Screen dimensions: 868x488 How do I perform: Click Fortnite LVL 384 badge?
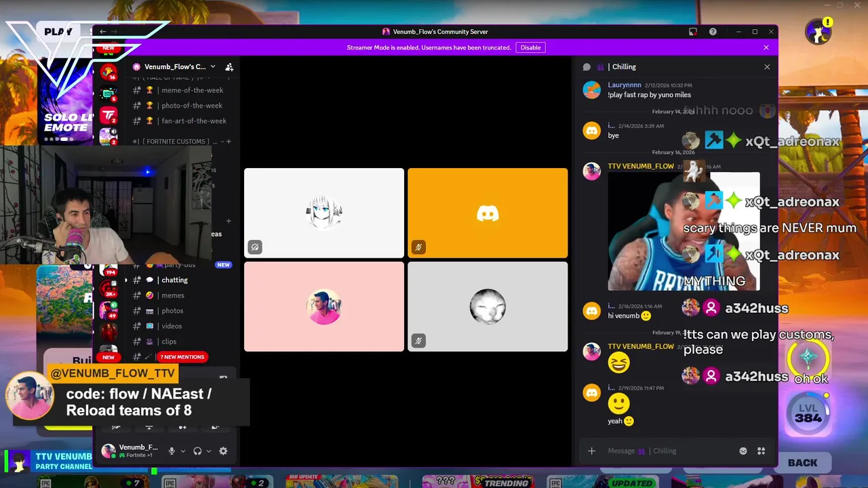pos(808,413)
